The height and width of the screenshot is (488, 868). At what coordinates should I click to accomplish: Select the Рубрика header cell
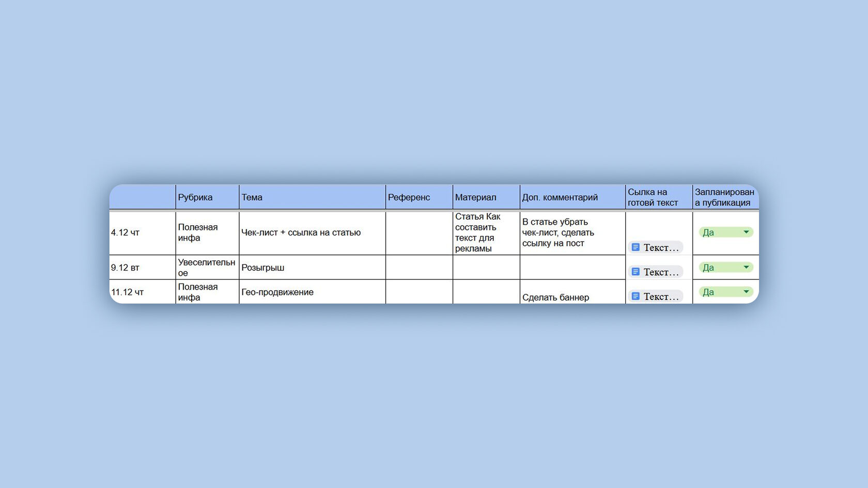207,197
